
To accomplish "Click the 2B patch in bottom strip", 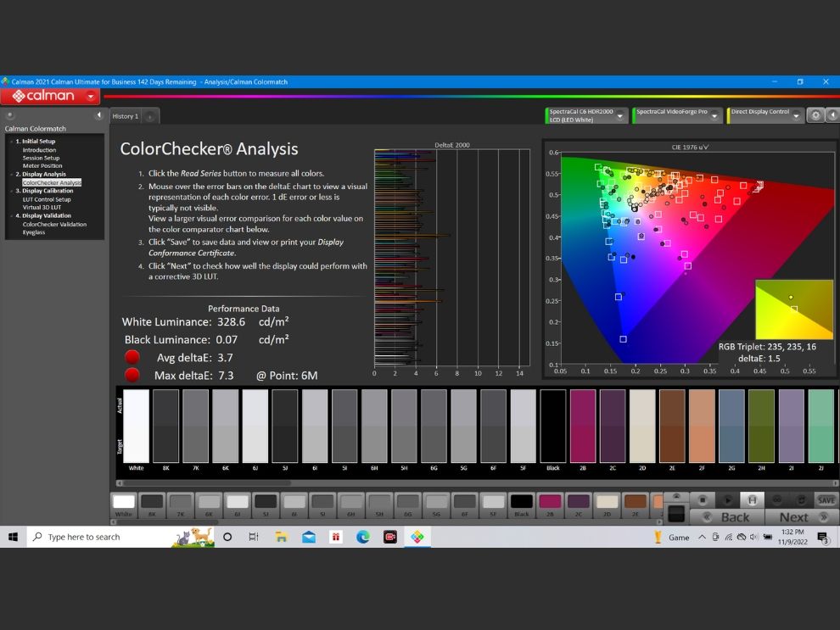I will click(x=550, y=505).
